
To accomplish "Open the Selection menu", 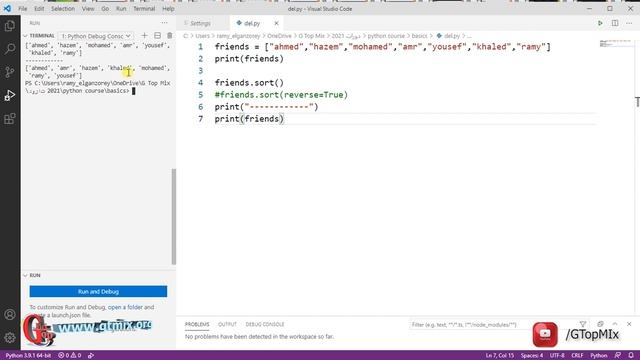I will [63, 9].
